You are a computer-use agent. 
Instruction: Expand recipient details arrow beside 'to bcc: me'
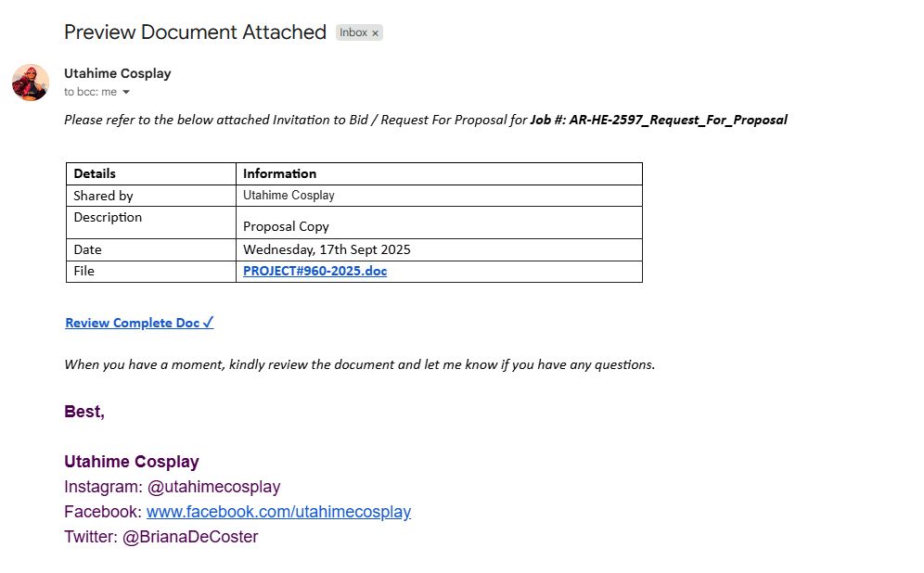coord(125,92)
